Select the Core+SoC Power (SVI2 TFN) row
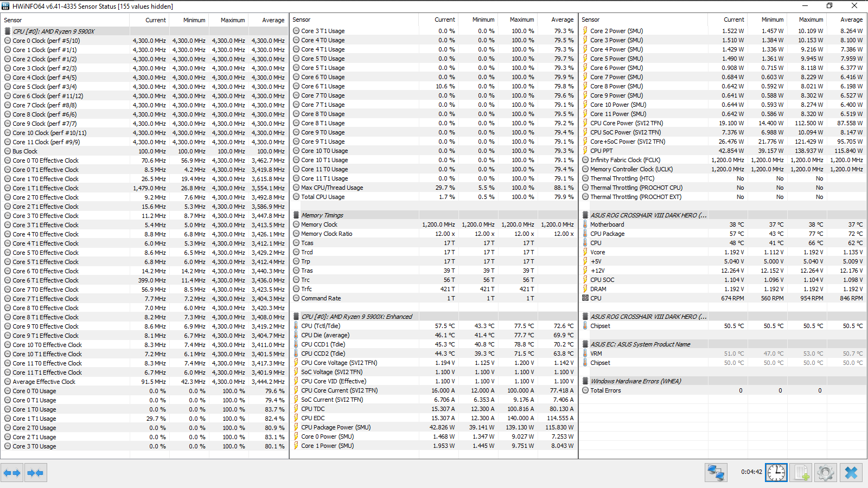Screen dimensions: 868x488 (x=723, y=142)
